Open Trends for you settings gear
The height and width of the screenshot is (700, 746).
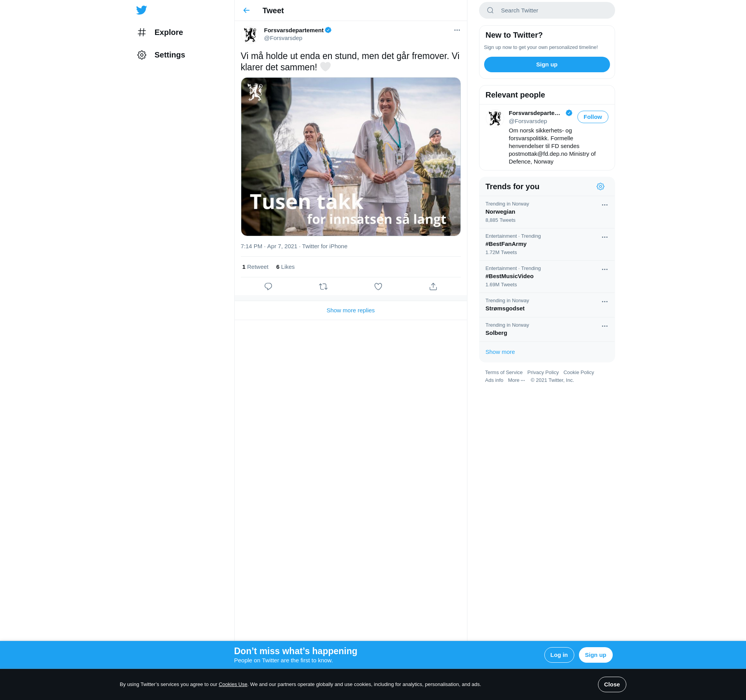click(600, 186)
